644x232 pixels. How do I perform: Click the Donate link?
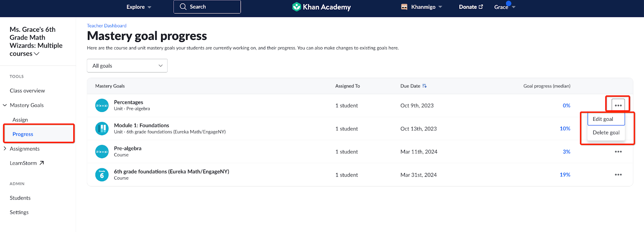click(471, 7)
